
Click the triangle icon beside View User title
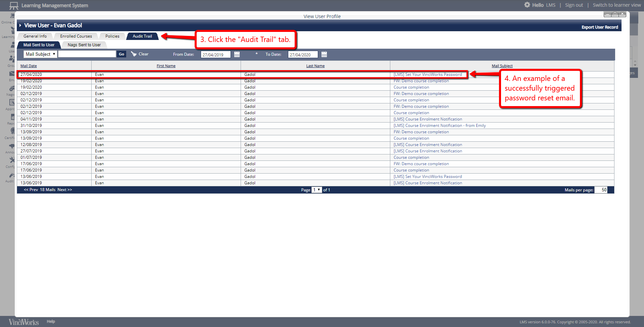click(x=20, y=26)
